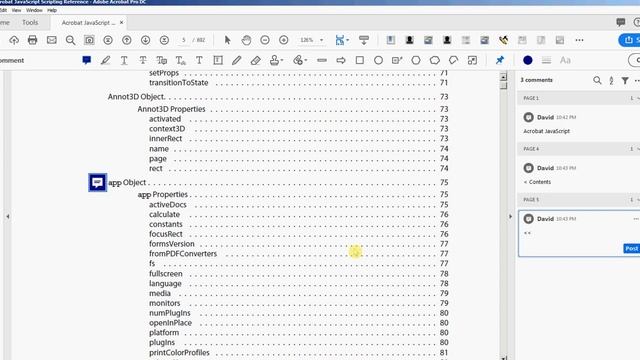Open the 126% zoom level dropdown

311,40
